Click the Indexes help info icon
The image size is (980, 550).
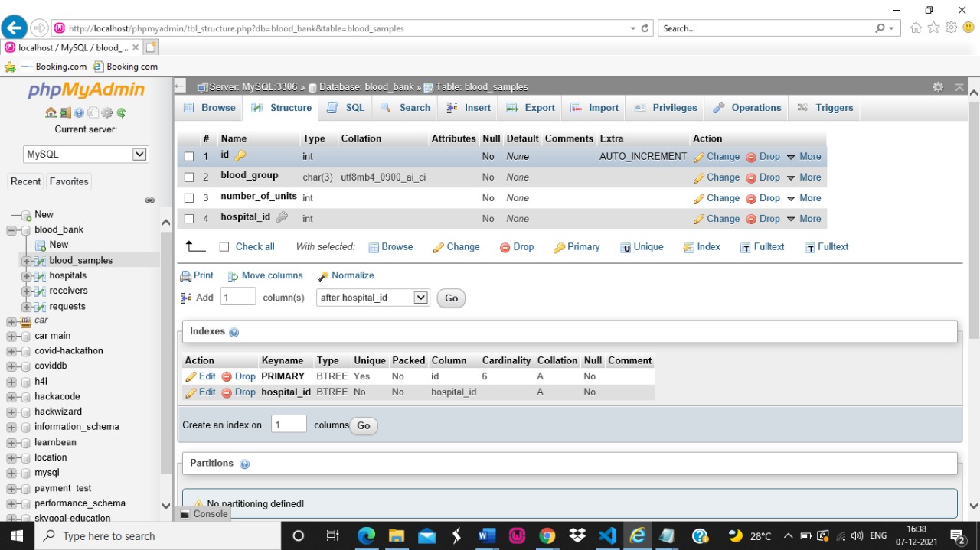click(x=234, y=333)
